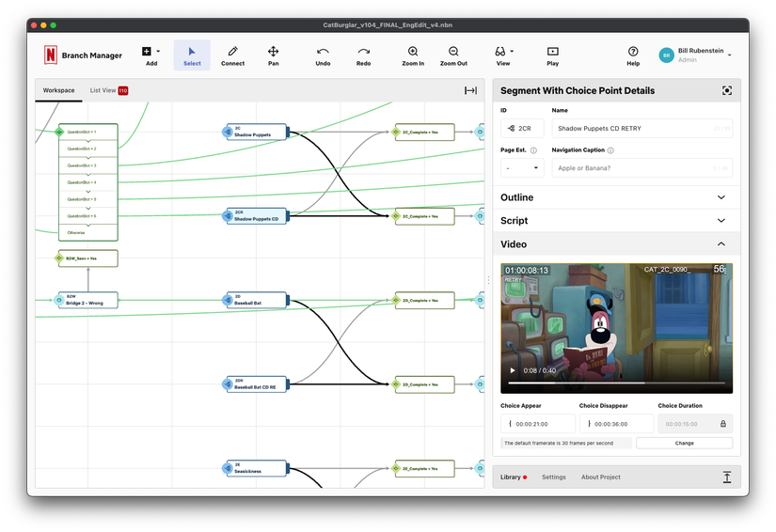Click the QuestionSlot = 1 row
The height and width of the screenshot is (532, 776).
tap(88, 132)
